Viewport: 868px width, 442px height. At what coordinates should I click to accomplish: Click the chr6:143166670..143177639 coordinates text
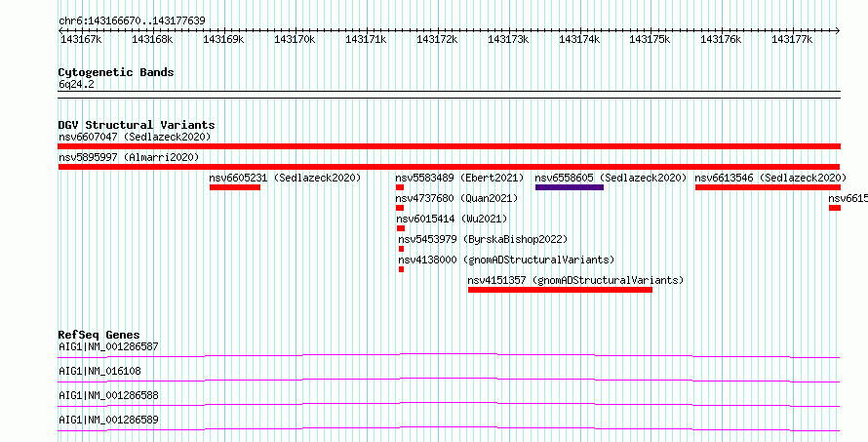coord(132,21)
